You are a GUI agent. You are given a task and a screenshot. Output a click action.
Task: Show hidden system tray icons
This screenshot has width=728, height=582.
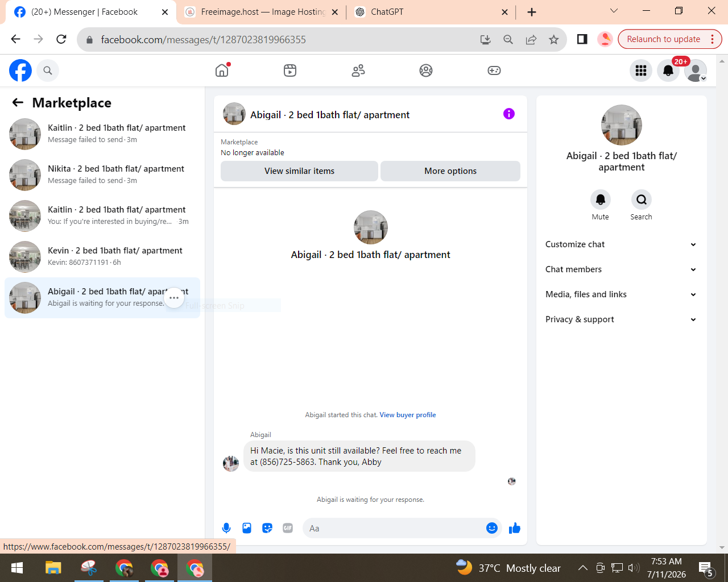tap(583, 568)
